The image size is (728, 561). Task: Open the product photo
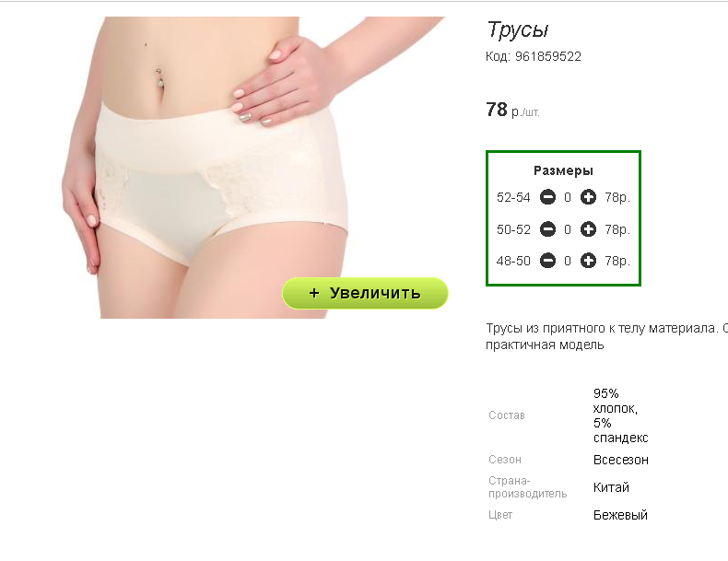[x=253, y=168]
